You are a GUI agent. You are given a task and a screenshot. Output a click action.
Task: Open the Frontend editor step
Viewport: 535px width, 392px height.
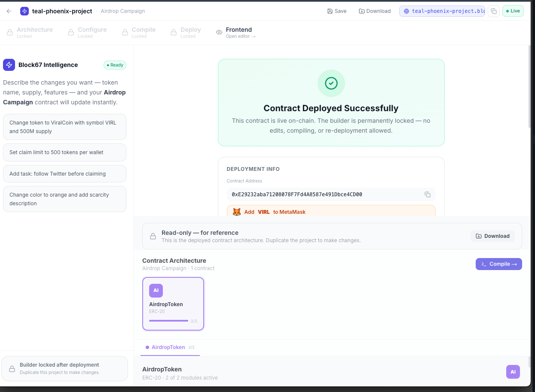[236, 32]
